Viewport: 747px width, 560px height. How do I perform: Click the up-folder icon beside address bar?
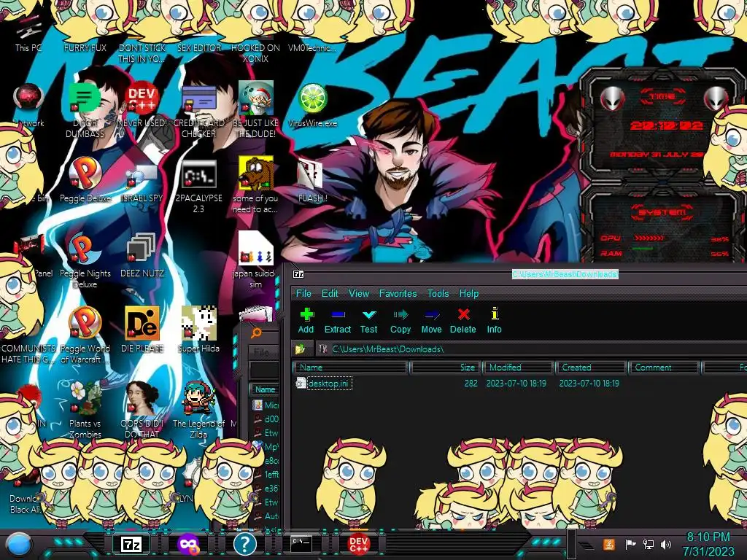tap(300, 349)
